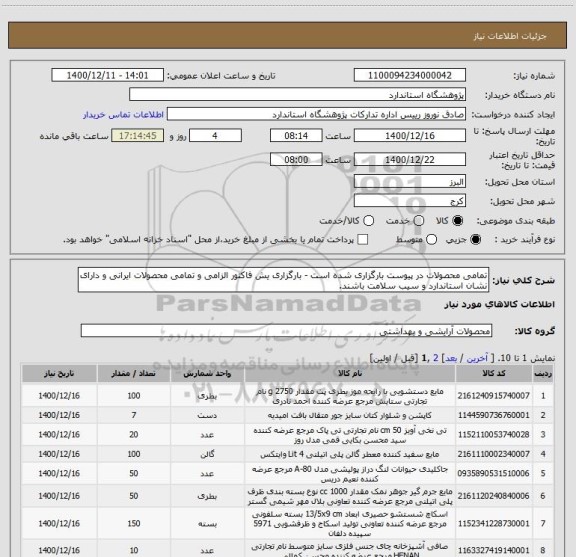The image size is (576, 557).
Task: Select item code 2161240915740007 row
Action: pyautogui.click(x=287, y=396)
